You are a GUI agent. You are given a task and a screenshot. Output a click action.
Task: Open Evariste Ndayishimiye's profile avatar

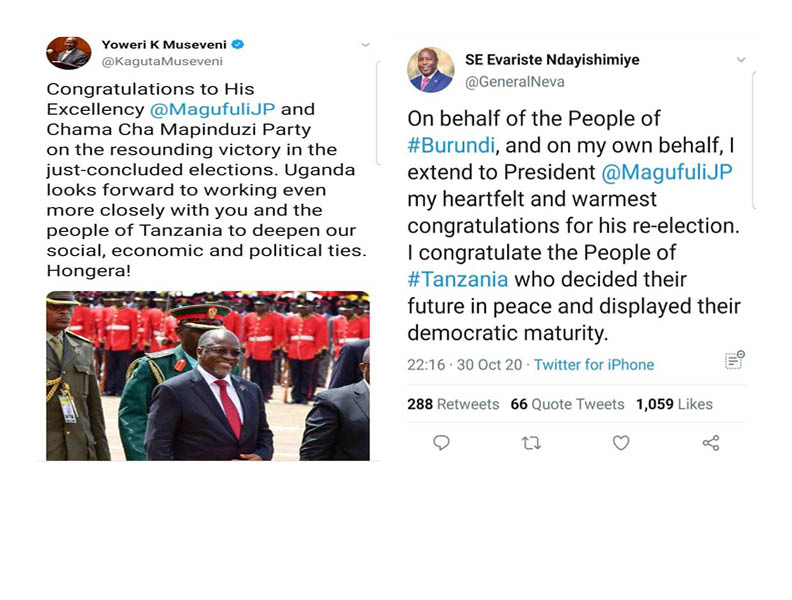pyautogui.click(x=430, y=70)
